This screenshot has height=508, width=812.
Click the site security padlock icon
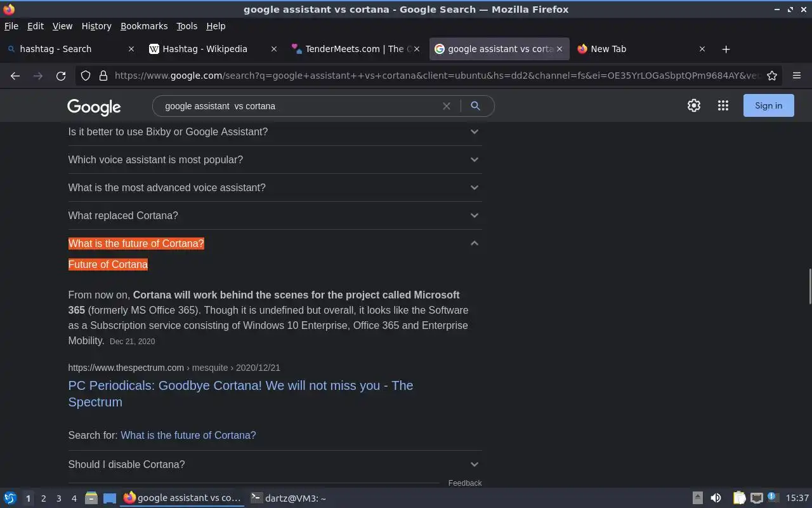pyautogui.click(x=103, y=76)
